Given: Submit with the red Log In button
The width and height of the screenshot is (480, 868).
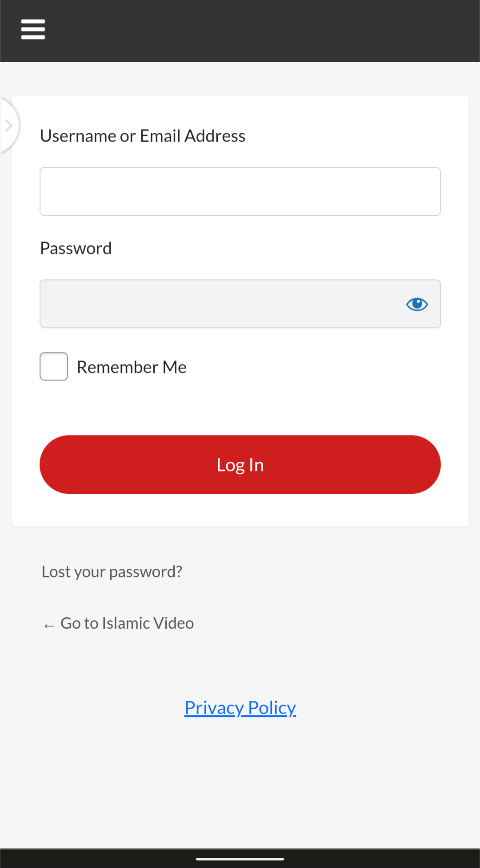Looking at the screenshot, I should point(240,464).
